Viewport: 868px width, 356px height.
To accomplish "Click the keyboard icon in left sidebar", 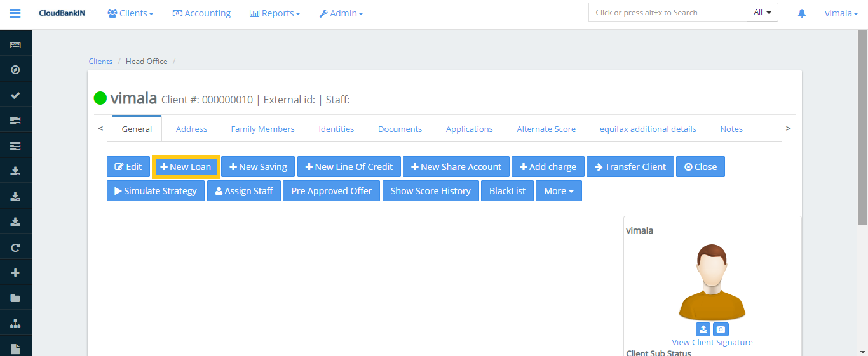I will (x=15, y=45).
